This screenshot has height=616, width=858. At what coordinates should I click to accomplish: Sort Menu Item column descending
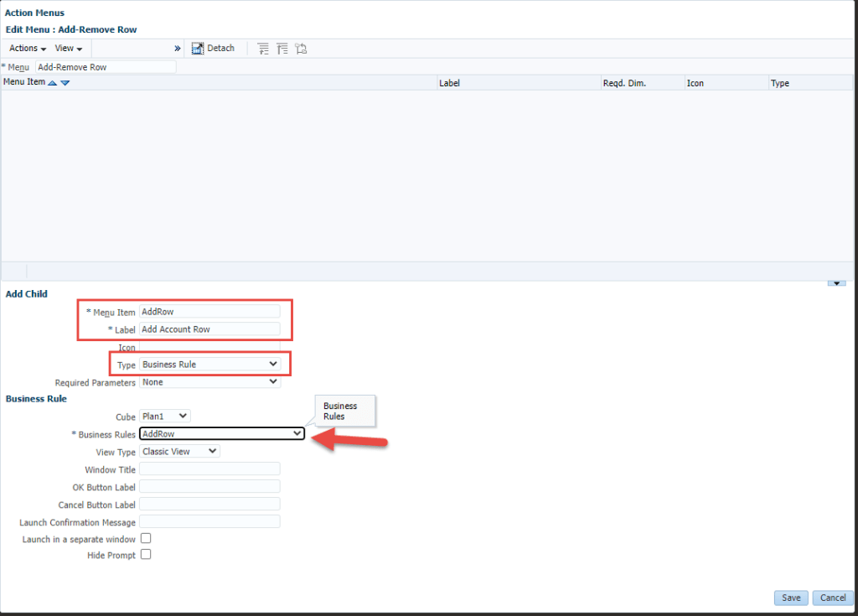click(65, 83)
